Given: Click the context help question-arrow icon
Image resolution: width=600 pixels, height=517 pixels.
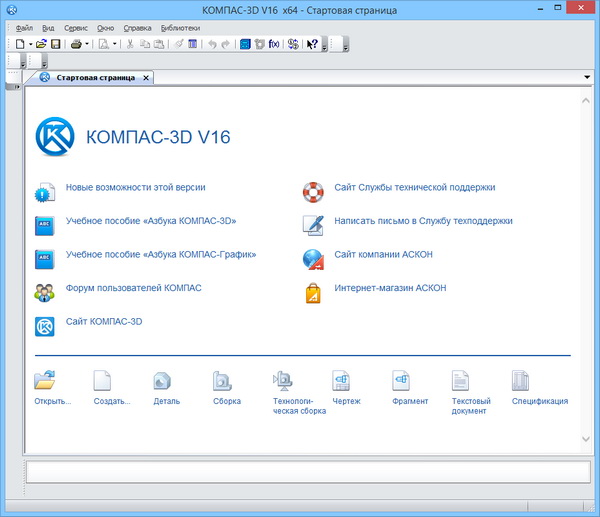Looking at the screenshot, I should coord(312,44).
